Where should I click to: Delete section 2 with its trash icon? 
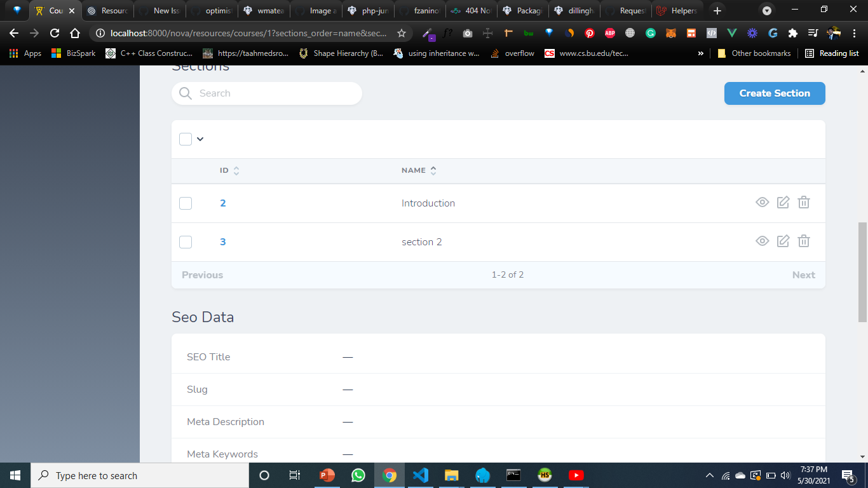point(804,241)
